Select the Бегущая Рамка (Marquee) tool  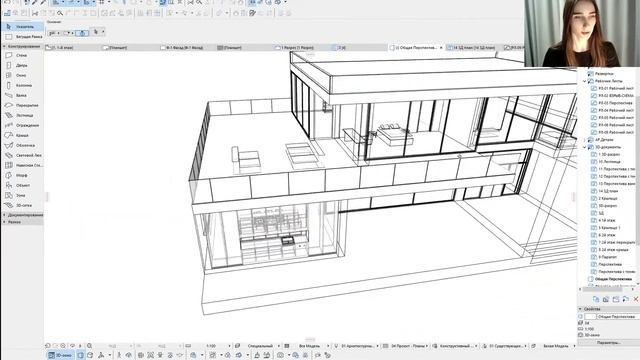[x=22, y=37]
